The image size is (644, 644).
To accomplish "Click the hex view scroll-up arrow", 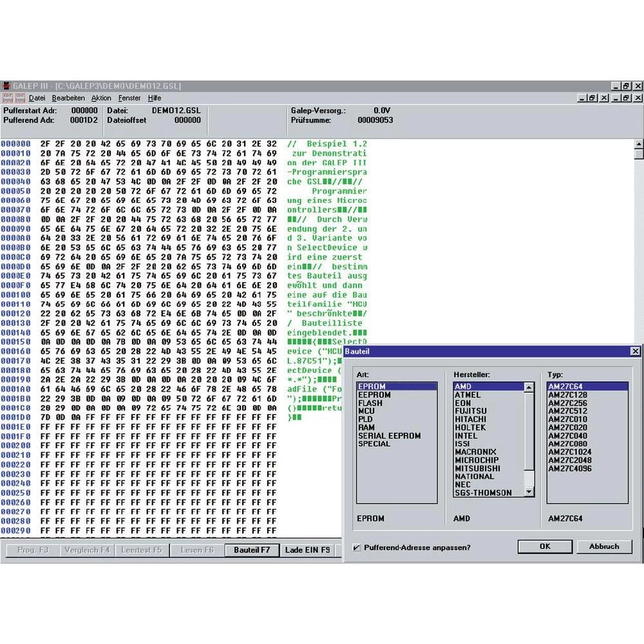I will 639,144.
